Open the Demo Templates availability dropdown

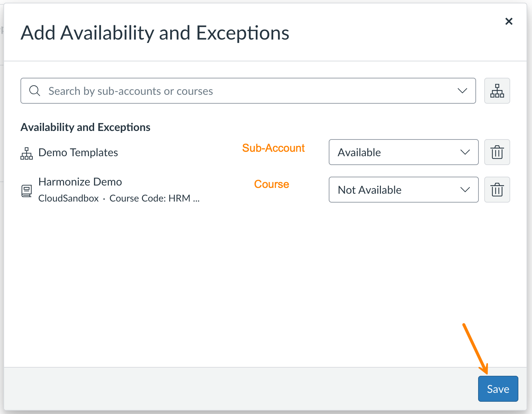[x=404, y=152]
